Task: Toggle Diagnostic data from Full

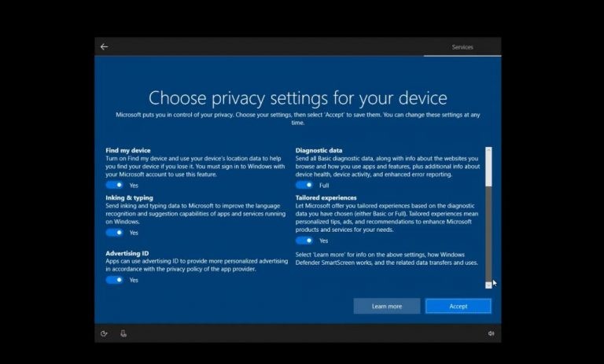Action: [x=304, y=186]
